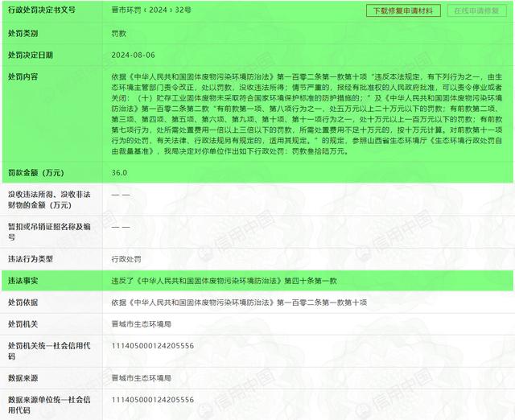Click the 处罚决定日期 label
Viewport: 515px width, 420px height.
pos(31,55)
